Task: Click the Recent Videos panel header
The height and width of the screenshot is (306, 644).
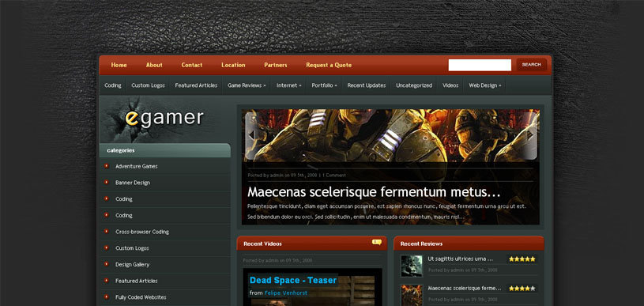Action: (x=312, y=244)
